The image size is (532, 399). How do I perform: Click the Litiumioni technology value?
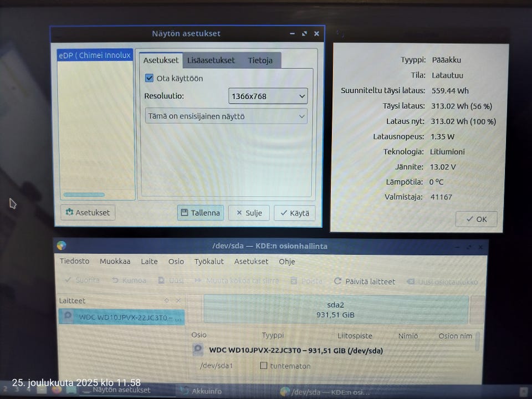click(x=448, y=152)
